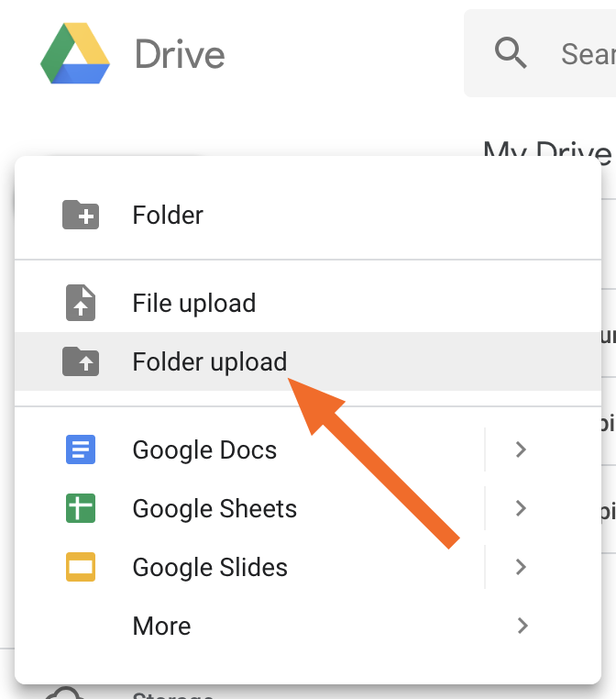Image resolution: width=616 pixels, height=699 pixels.
Task: Click the Folder upload arrow icon
Action: 81,361
